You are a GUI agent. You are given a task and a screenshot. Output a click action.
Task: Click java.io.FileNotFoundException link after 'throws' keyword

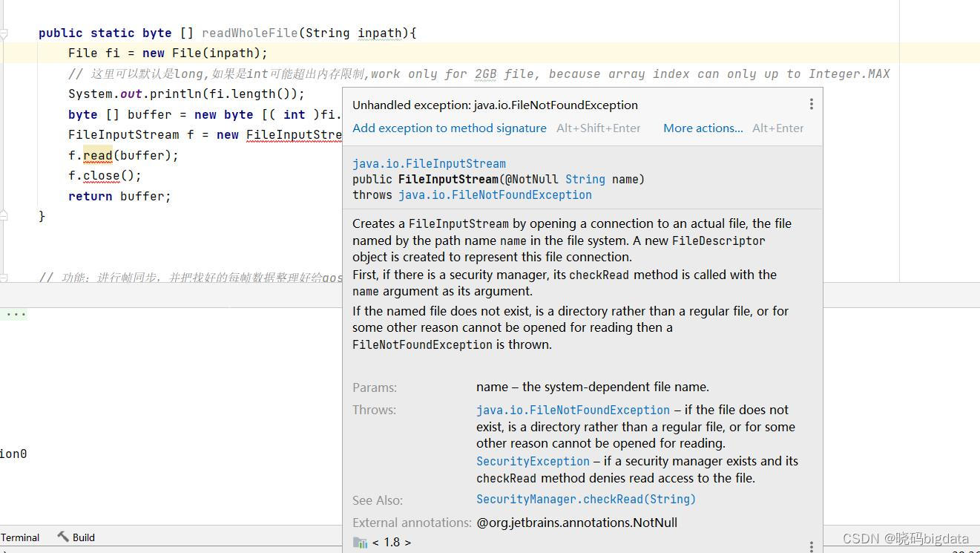click(x=495, y=194)
